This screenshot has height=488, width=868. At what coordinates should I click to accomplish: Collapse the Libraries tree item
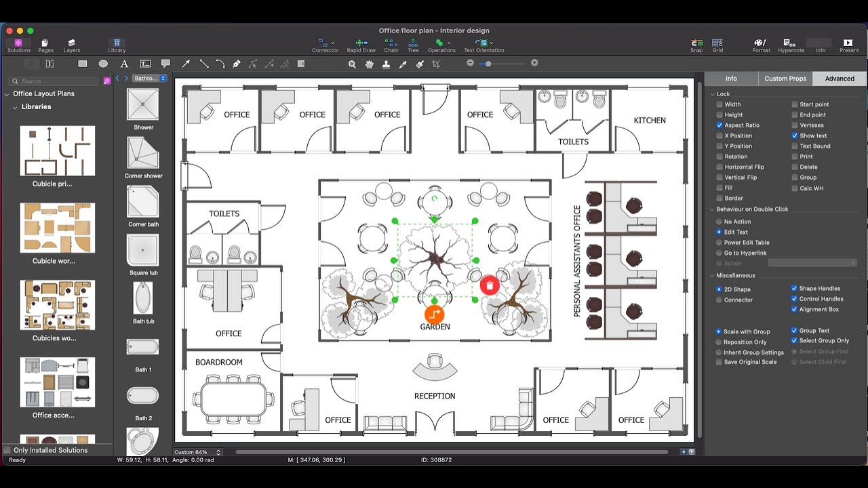15,107
